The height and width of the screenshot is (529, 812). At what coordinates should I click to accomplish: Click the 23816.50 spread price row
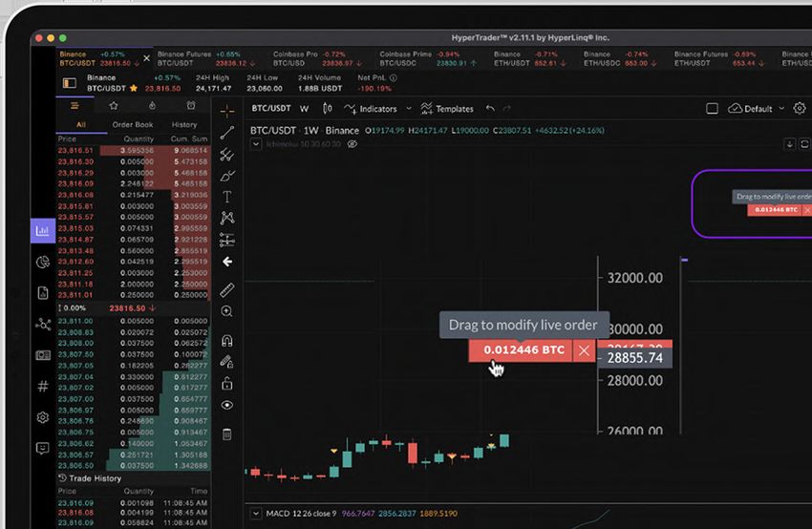(134, 308)
